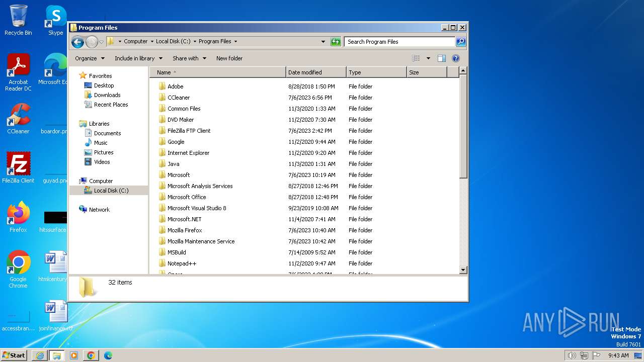The height and width of the screenshot is (362, 644).
Task: Select the CCleaner folder icon in list
Action: pos(162,97)
